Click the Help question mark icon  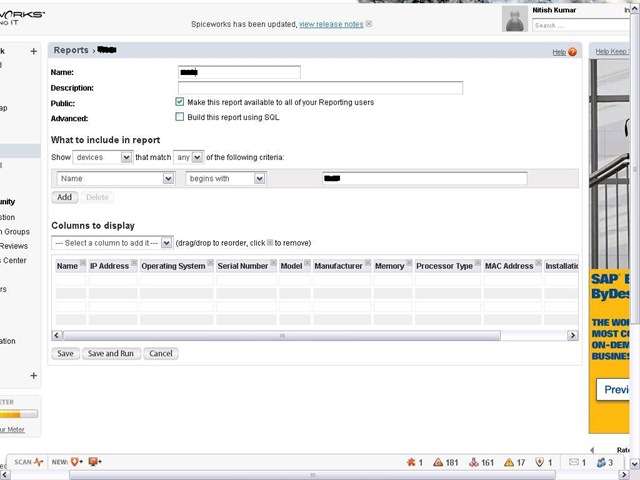point(573,52)
